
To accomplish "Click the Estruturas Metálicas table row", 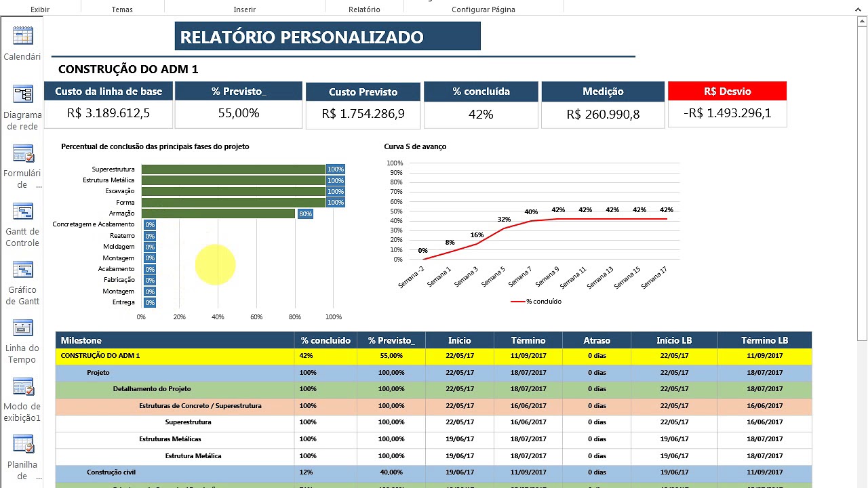I will tap(433, 439).
